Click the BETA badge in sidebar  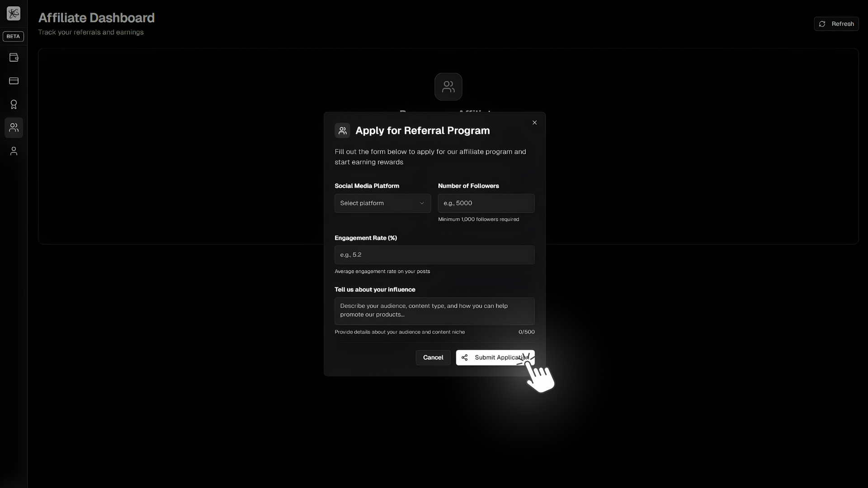[13, 36]
